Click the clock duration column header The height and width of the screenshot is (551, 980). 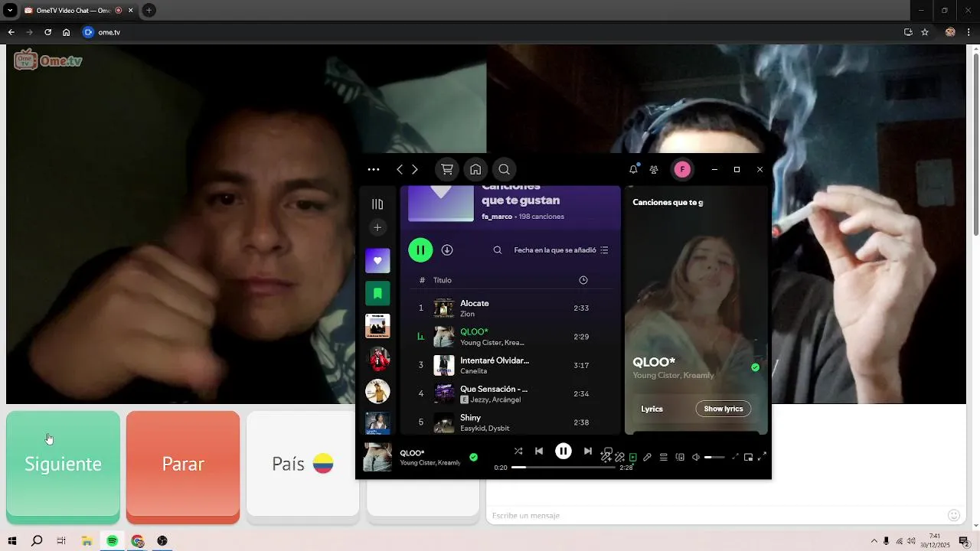(x=583, y=280)
